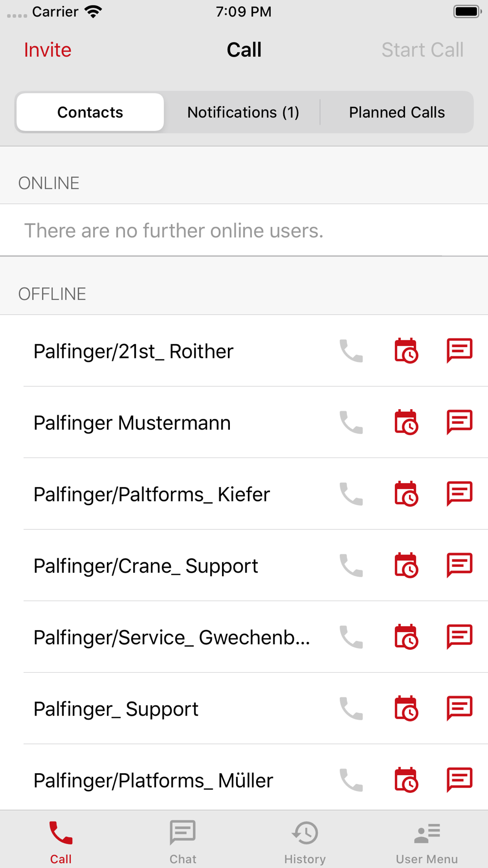The image size is (488, 868).
Task: Open chat icon for Palfinger/Paltforms_ Kiefer
Action: tap(460, 494)
